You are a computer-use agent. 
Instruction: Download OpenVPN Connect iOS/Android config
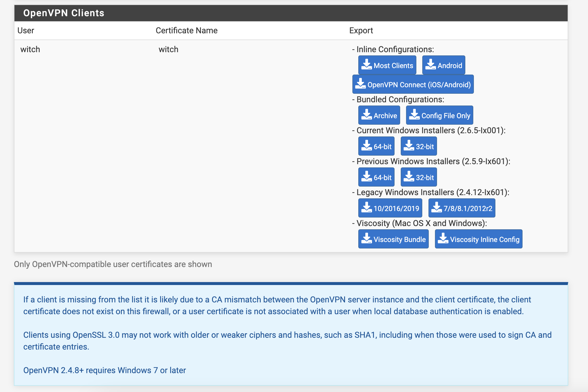(413, 84)
